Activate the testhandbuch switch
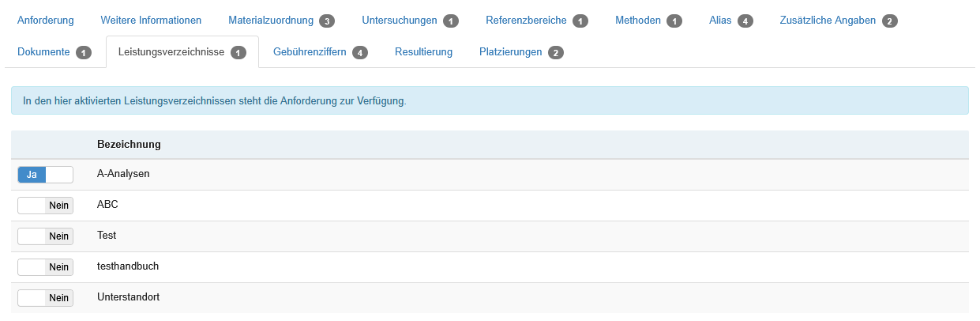Viewport: 980px width, 321px height. tap(45, 267)
